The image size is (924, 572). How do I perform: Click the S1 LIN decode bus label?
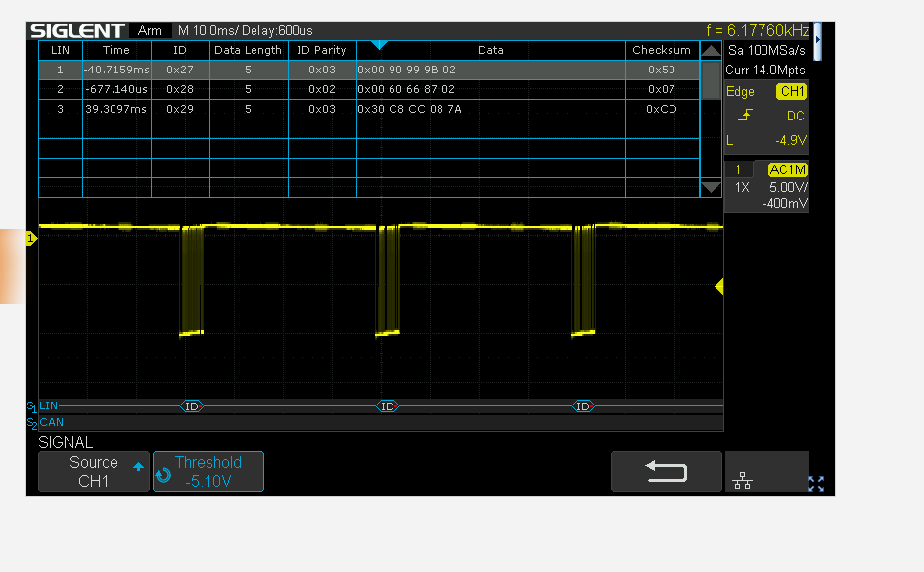42,406
